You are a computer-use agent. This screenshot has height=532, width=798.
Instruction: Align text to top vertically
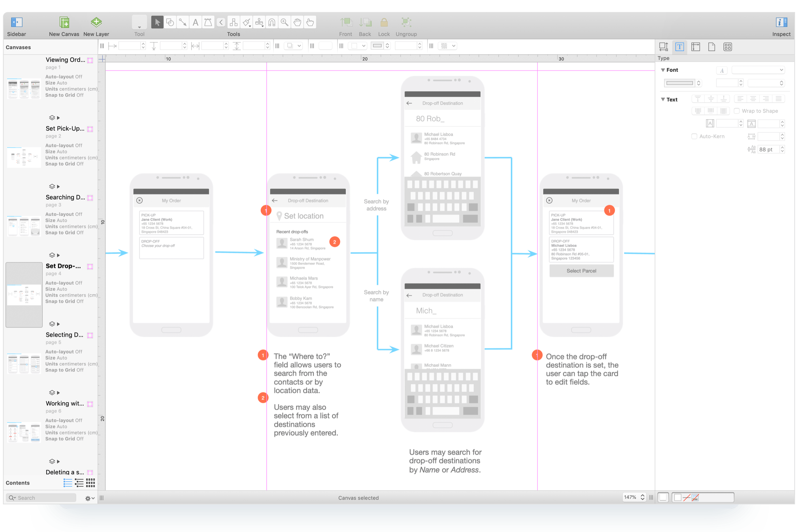(x=698, y=99)
